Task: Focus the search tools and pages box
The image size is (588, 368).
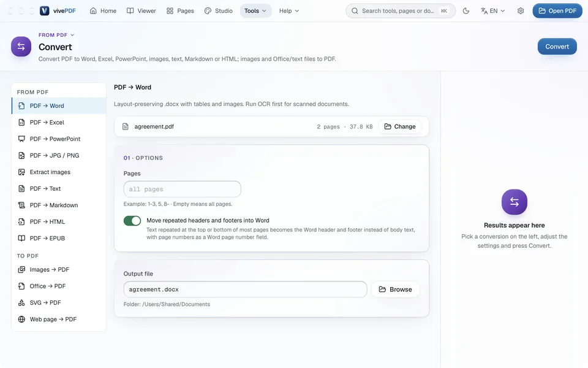Action: coord(401,11)
